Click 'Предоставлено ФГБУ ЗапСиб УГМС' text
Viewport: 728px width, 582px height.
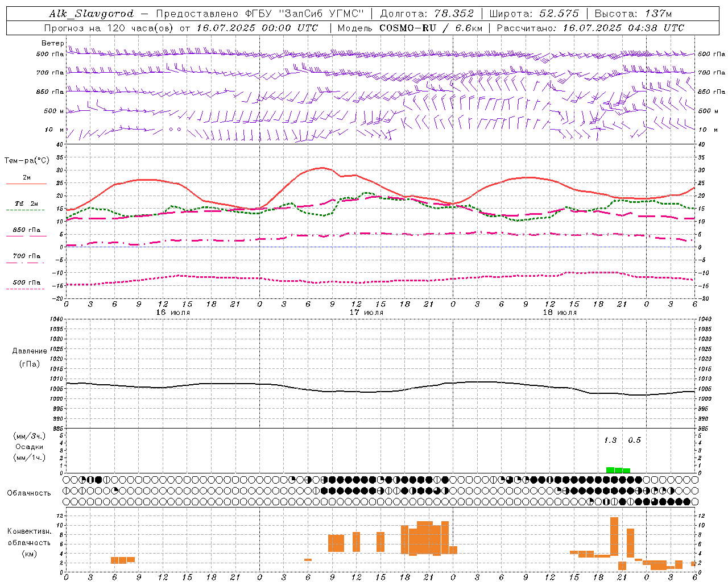260,14
